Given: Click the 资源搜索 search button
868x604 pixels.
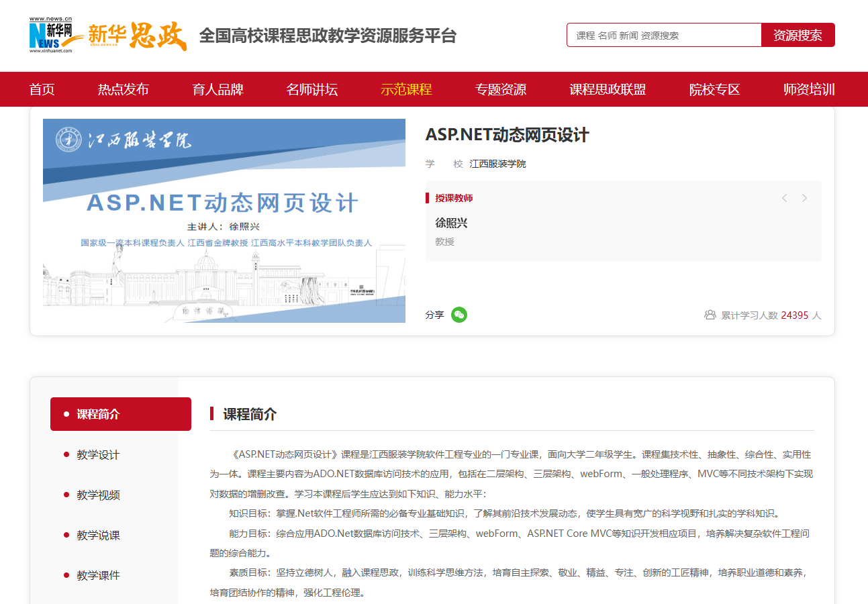Looking at the screenshot, I should [x=798, y=35].
